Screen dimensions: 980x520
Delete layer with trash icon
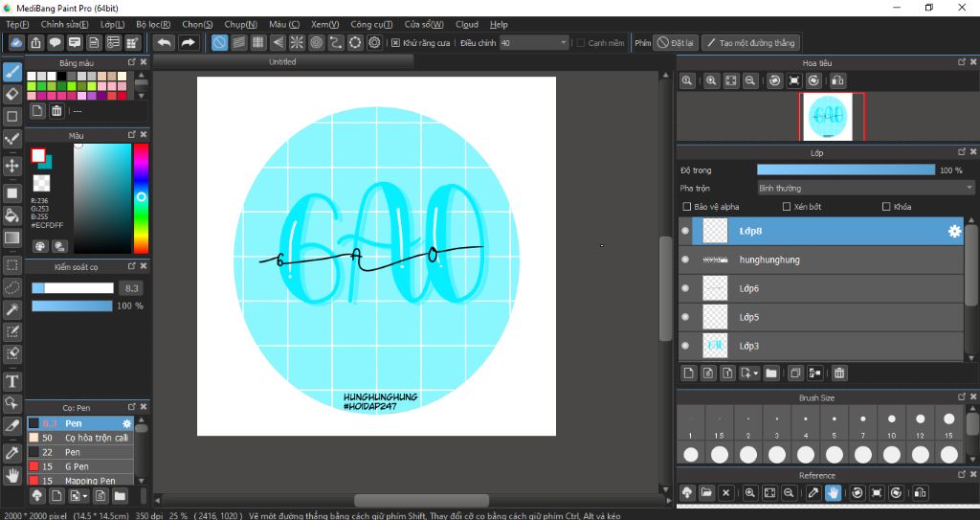coord(839,373)
